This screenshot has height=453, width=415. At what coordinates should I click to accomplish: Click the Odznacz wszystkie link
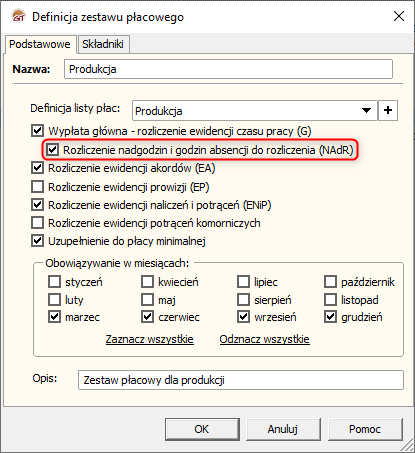point(264,339)
